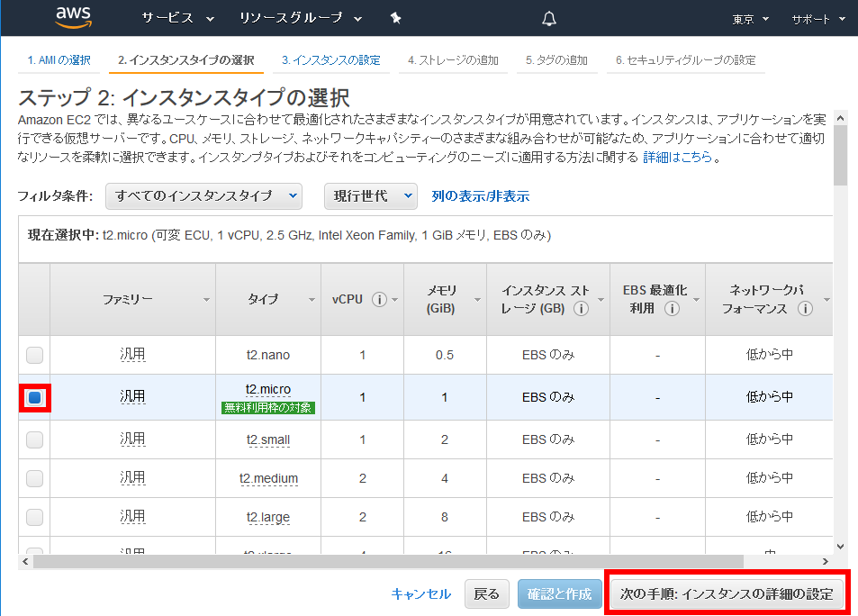858x616 pixels.
Task: Click 低から中 in t2.large row
Action: (x=770, y=516)
